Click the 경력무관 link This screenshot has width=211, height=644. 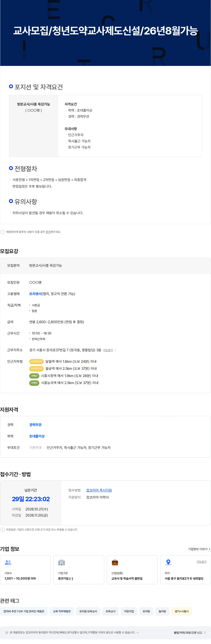35,425
